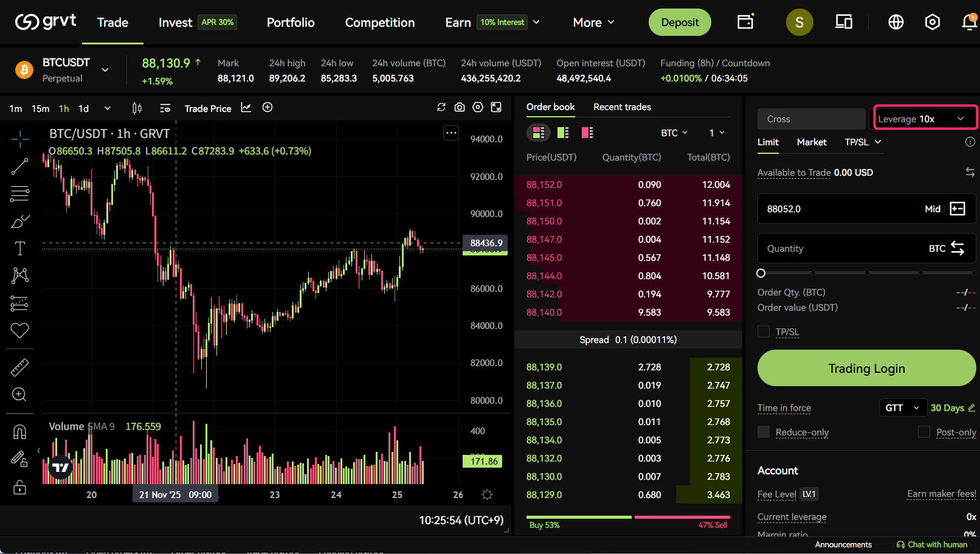The image size is (980, 554).
Task: Select the Text annotation tool
Action: tap(19, 248)
